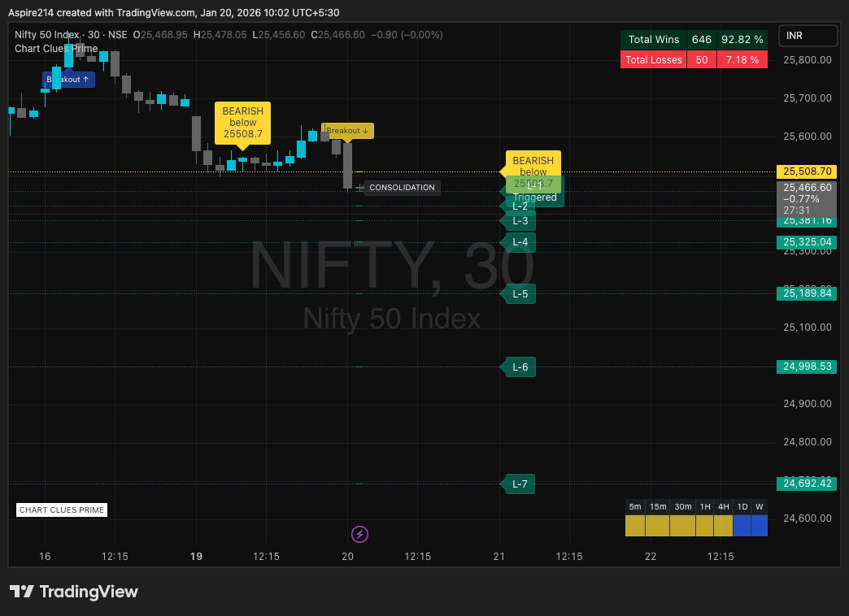The width and height of the screenshot is (849, 616).
Task: Click the 7.18 % loss rate cell
Action: tap(742, 59)
